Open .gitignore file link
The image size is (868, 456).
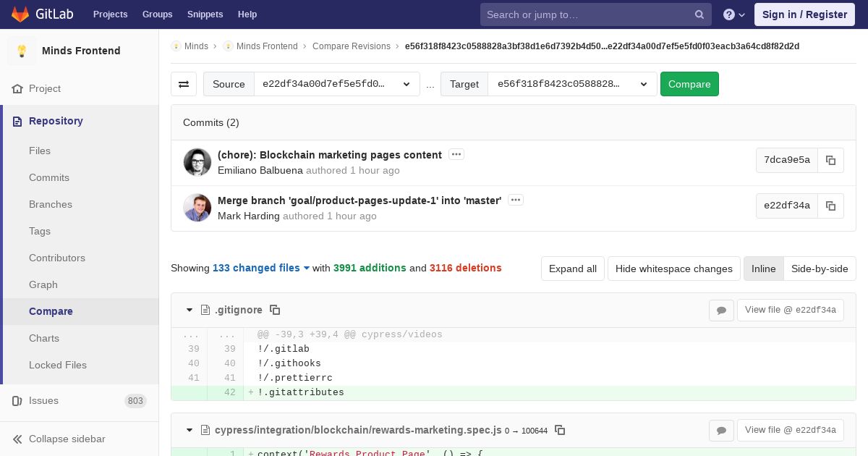click(x=238, y=310)
